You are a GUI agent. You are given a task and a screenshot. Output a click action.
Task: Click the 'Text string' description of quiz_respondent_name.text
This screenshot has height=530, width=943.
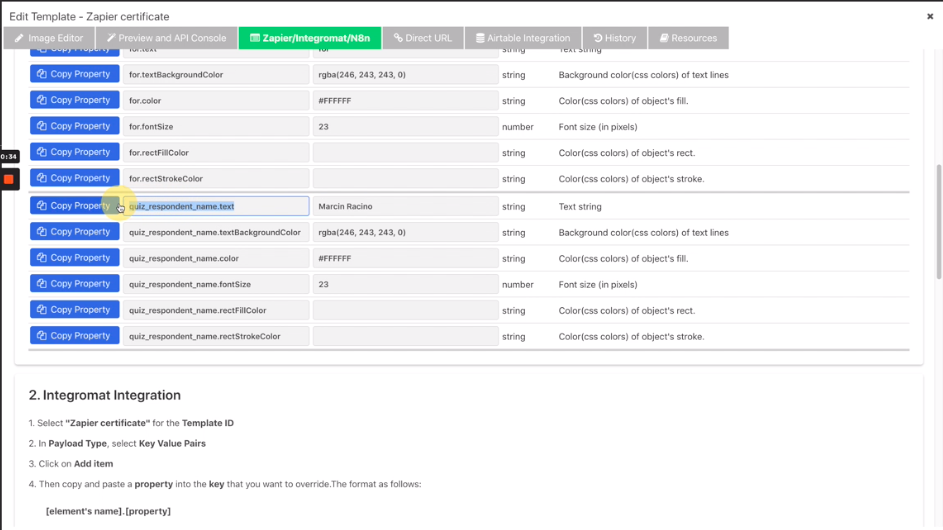pyautogui.click(x=580, y=206)
